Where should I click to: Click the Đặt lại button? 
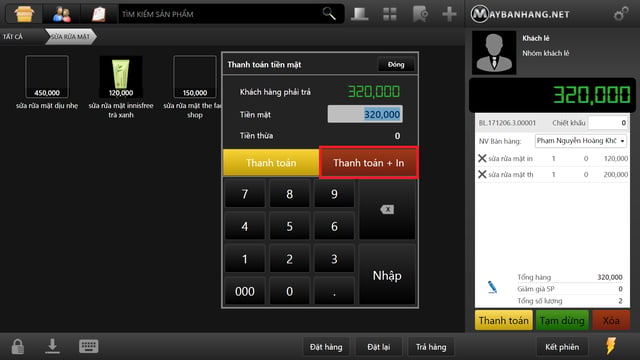point(378,347)
